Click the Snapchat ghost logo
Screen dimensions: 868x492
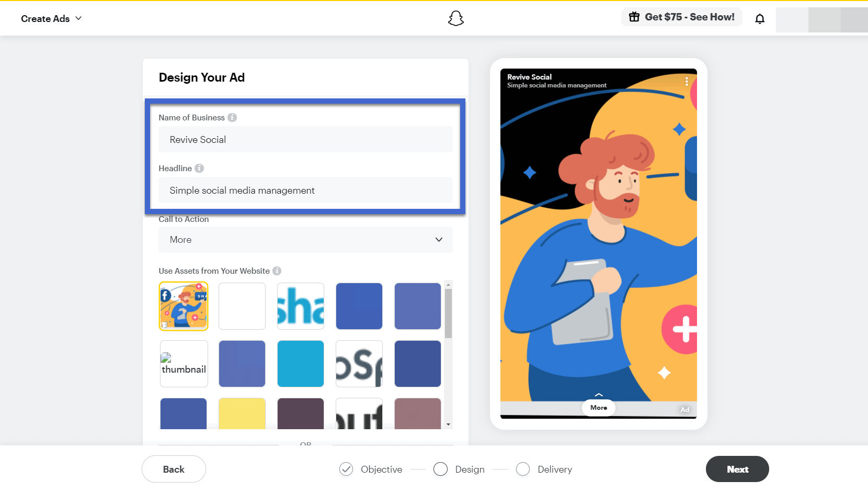tap(456, 18)
